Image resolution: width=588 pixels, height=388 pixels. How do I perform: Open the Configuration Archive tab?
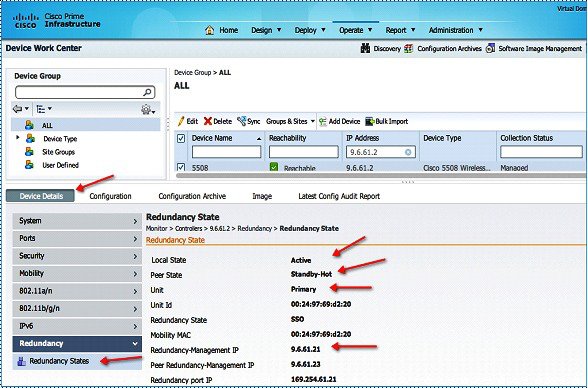point(192,196)
